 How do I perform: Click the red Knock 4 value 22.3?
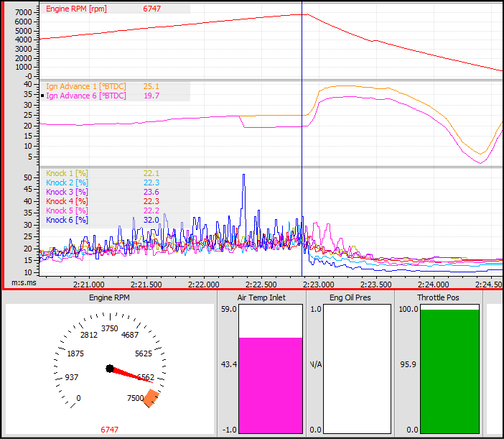pos(151,201)
